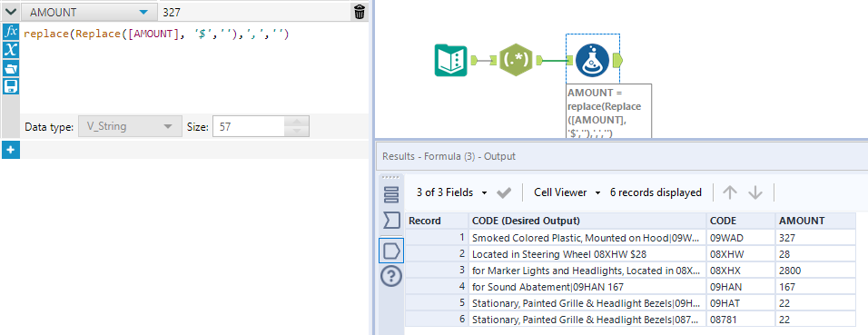868x335 pixels.
Task: Click the Results - Formula (3) - Output title
Action: click(x=449, y=157)
